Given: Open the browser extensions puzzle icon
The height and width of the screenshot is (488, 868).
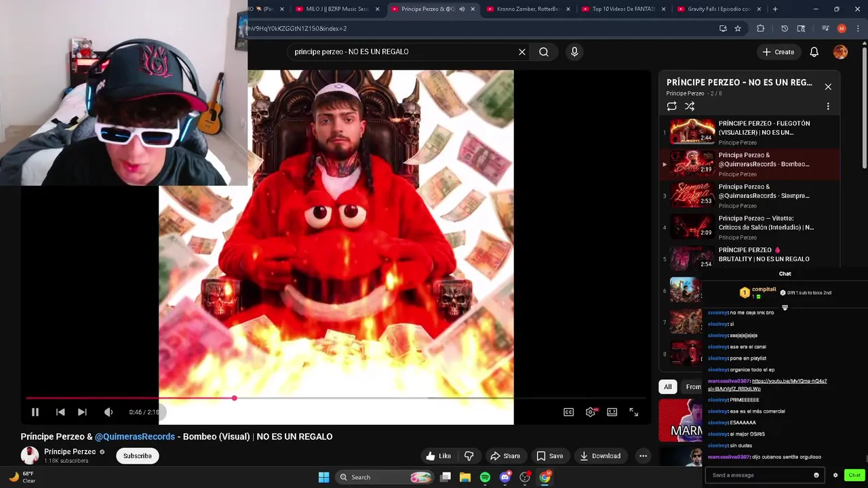Looking at the screenshot, I should pos(760,28).
